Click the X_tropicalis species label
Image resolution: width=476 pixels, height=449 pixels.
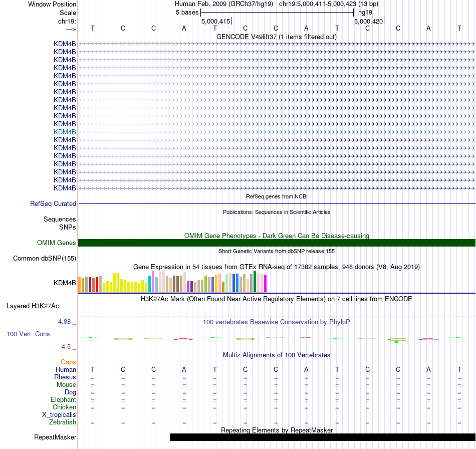59,415
